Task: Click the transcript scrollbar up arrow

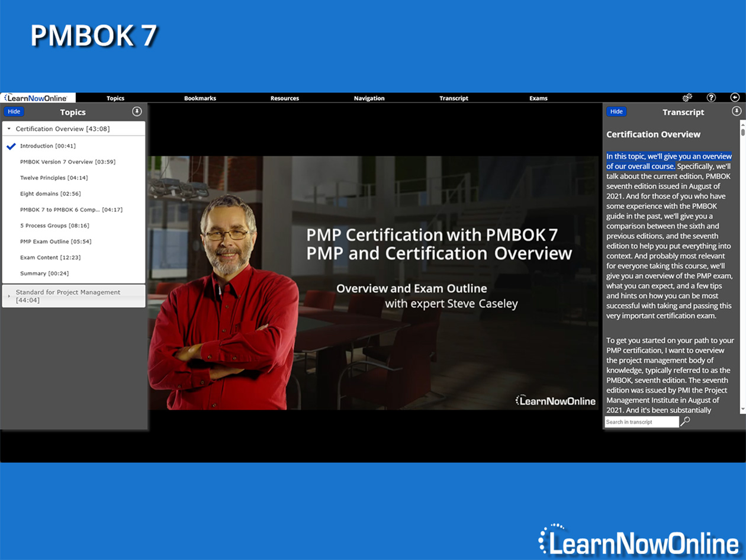Action: 743,124
